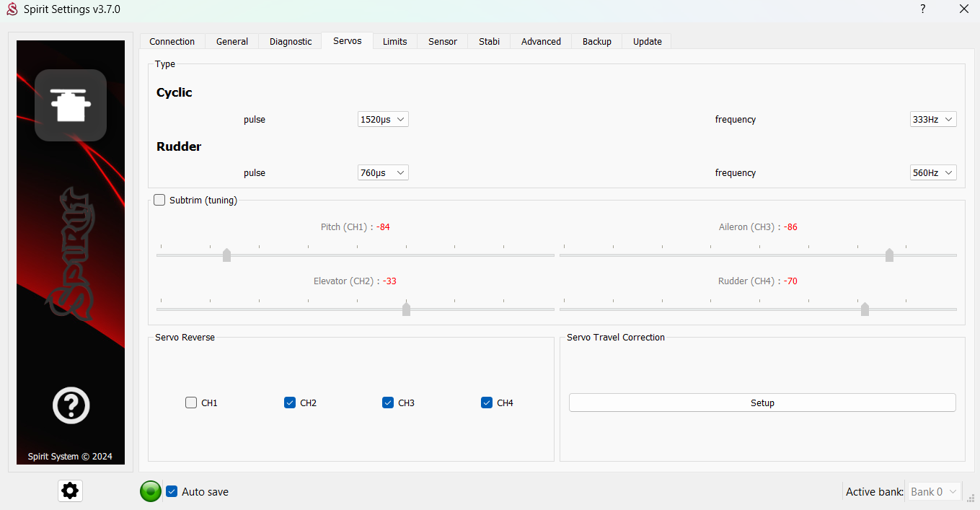Click the resize grip in bottom-right corner
The height and width of the screenshot is (510, 980).
pyautogui.click(x=971, y=497)
